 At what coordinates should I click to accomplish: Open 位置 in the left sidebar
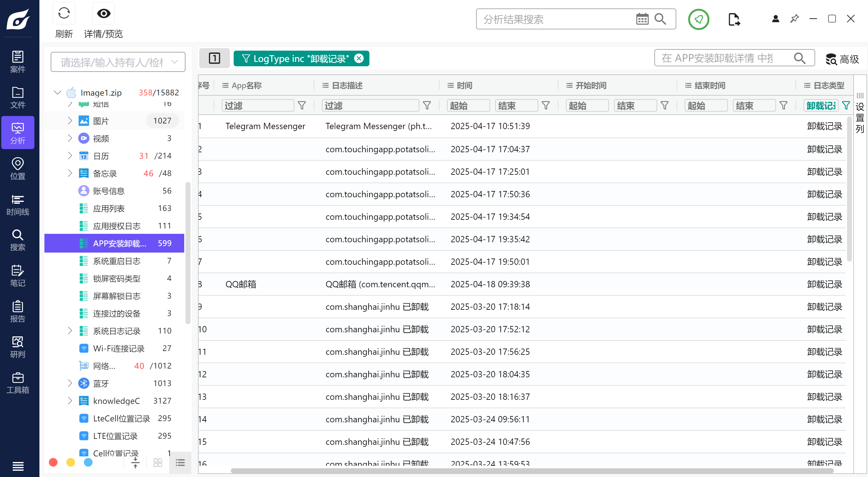[18, 169]
